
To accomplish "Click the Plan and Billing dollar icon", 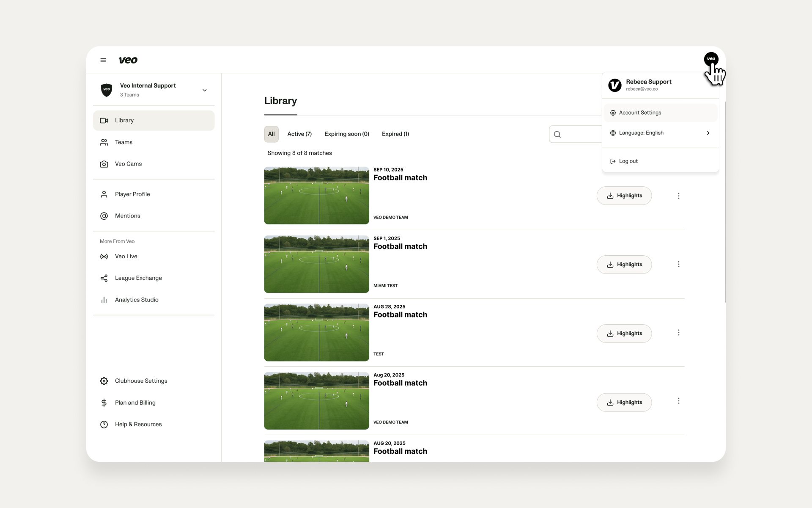I will [x=104, y=403].
